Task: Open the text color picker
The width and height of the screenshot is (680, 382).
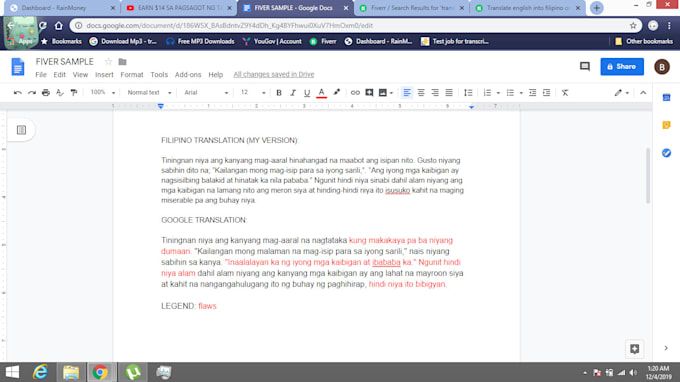Action: [x=321, y=92]
